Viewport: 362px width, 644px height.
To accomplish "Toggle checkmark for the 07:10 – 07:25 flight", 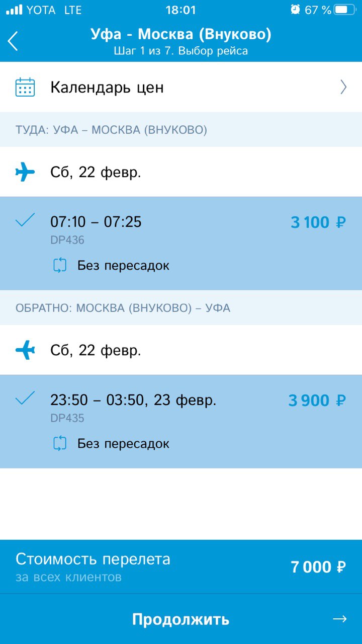I will [25, 220].
